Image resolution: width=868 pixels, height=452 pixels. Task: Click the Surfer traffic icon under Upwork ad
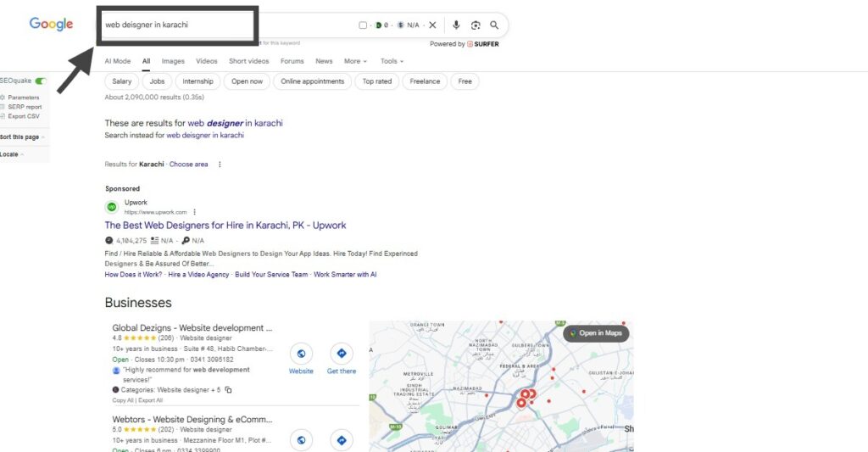pos(109,240)
